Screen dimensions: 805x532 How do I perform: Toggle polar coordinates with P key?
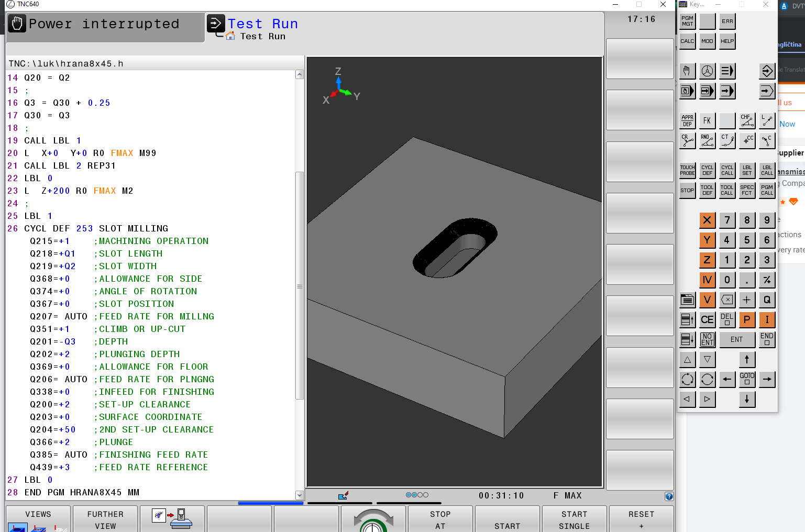[x=747, y=319]
